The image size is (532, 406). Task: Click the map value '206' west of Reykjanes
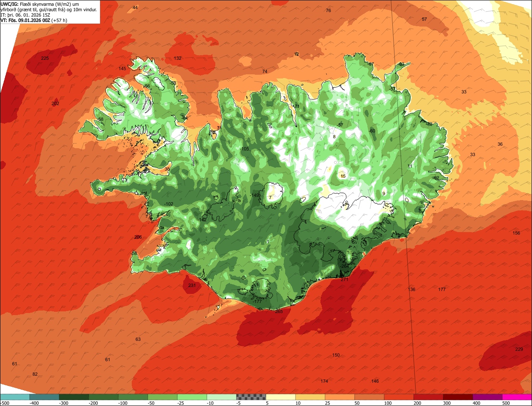[x=138, y=237]
